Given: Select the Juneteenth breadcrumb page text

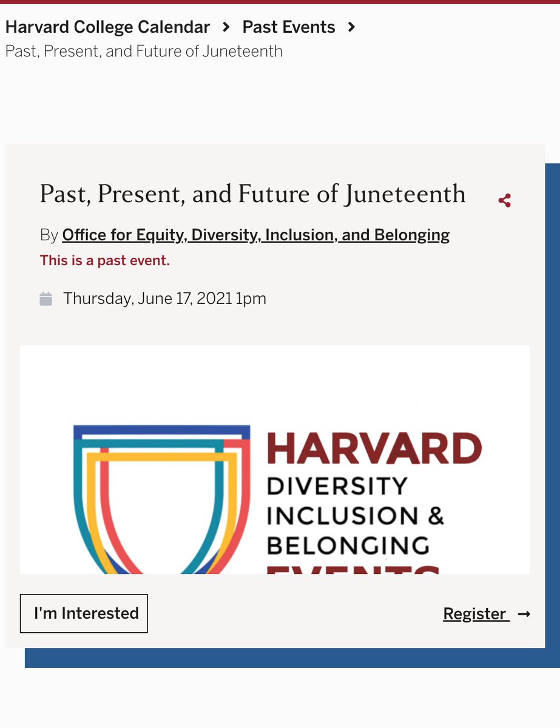Looking at the screenshot, I should click(144, 50).
